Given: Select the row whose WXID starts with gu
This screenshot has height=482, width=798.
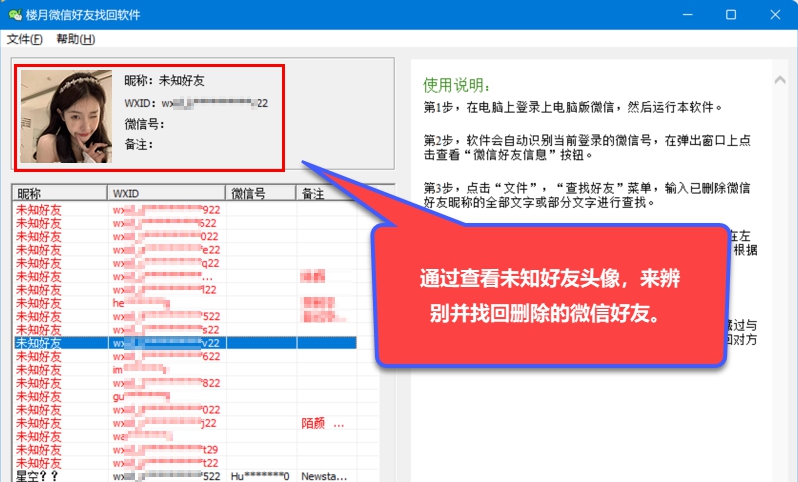Looking at the screenshot, I should [185, 396].
